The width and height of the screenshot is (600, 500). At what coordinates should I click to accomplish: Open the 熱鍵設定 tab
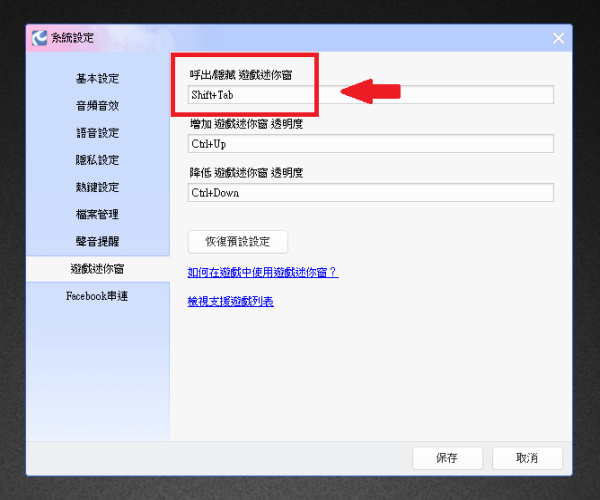coord(97,187)
